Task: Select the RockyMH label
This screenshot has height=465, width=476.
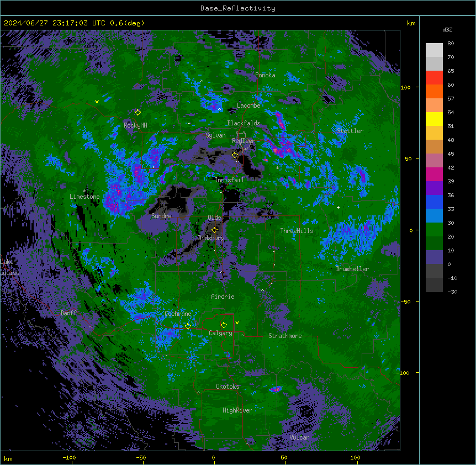Action: tap(135, 125)
